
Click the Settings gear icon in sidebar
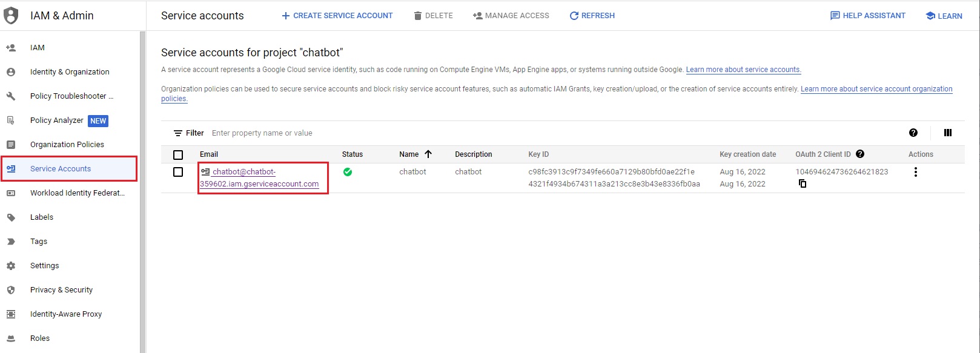[x=11, y=266]
